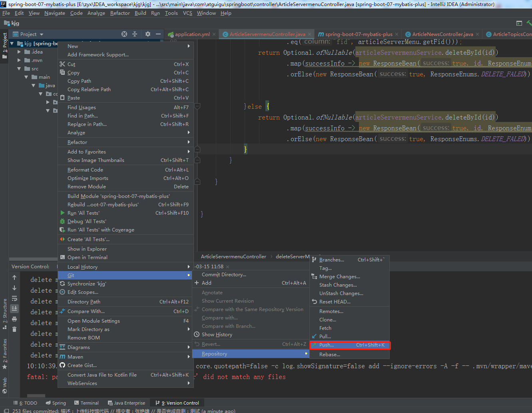
Task: Open the Spring tool window tab
Action: click(x=56, y=403)
